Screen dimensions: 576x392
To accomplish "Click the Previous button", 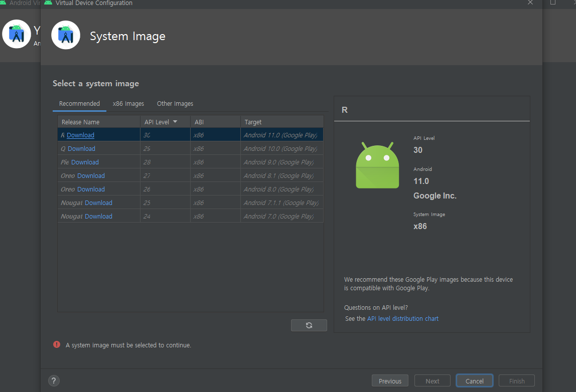I will pyautogui.click(x=390, y=381).
